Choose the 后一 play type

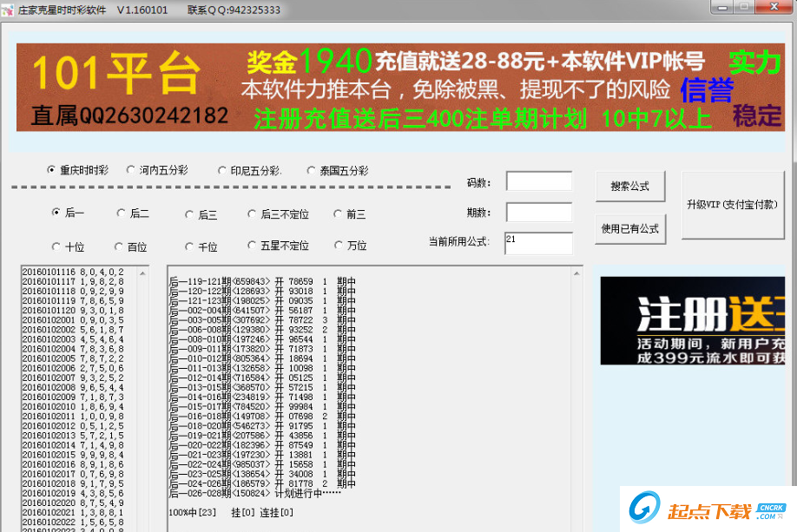[x=68, y=213]
